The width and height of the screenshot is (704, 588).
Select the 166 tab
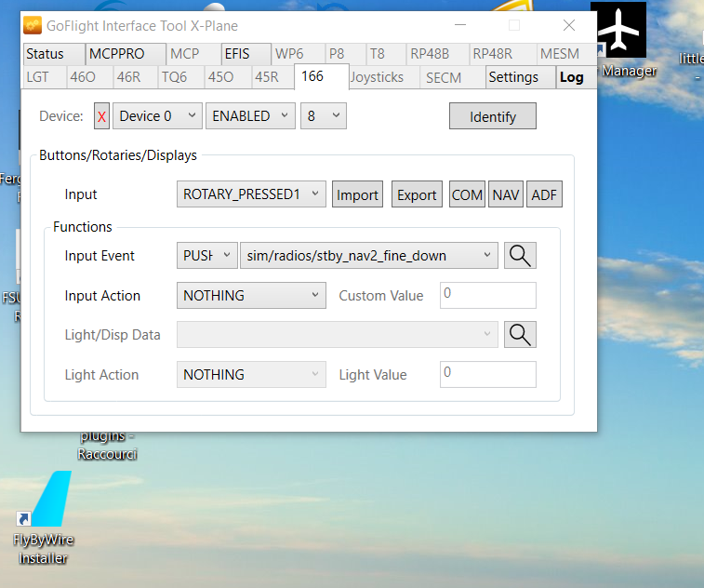[322, 76]
